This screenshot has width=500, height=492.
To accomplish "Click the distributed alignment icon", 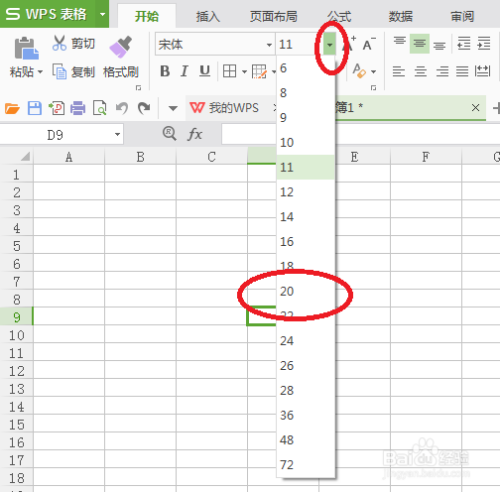I will 483,71.
